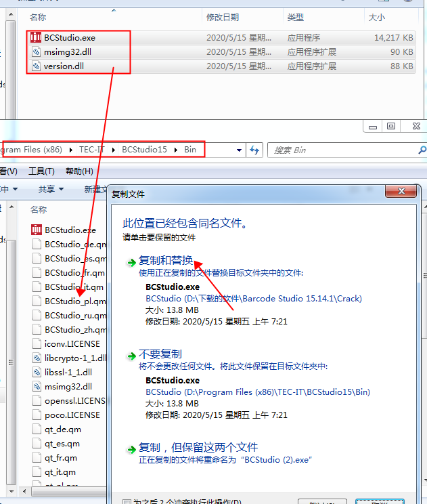Screen dimensions: 427x504
Task: Click Bin breadcrumb in address bar
Action: [x=190, y=150]
